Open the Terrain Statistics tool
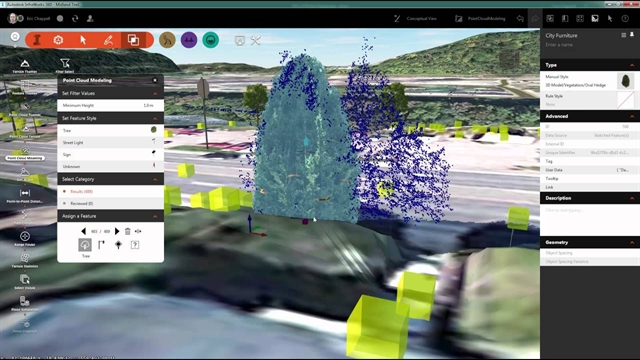This screenshot has width=640, height=360. (25, 260)
